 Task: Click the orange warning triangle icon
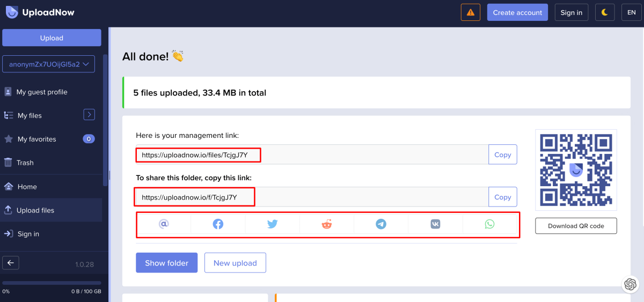tap(471, 12)
